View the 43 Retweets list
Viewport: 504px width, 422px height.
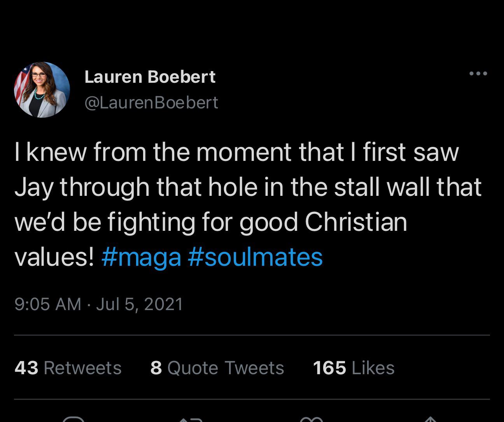pos(68,368)
